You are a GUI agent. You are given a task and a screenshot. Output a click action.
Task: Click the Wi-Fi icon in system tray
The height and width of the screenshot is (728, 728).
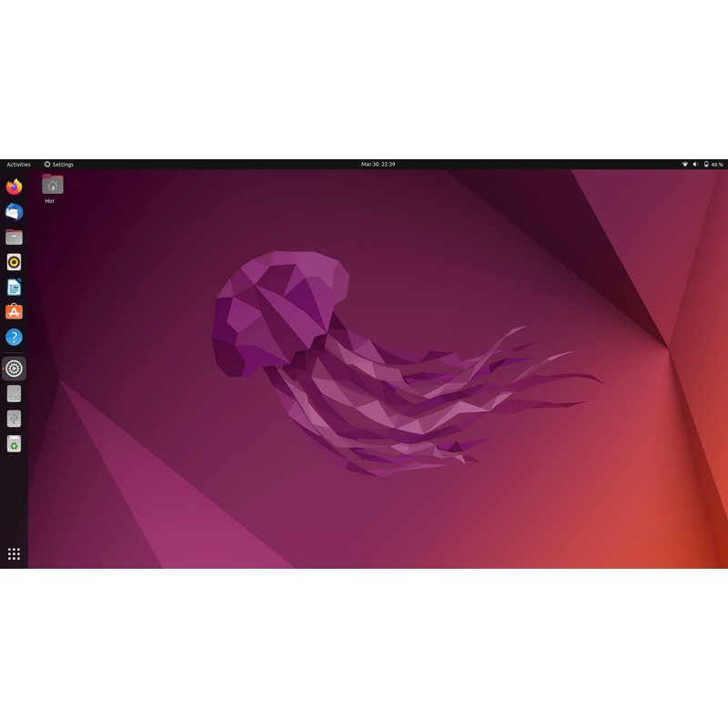684,165
